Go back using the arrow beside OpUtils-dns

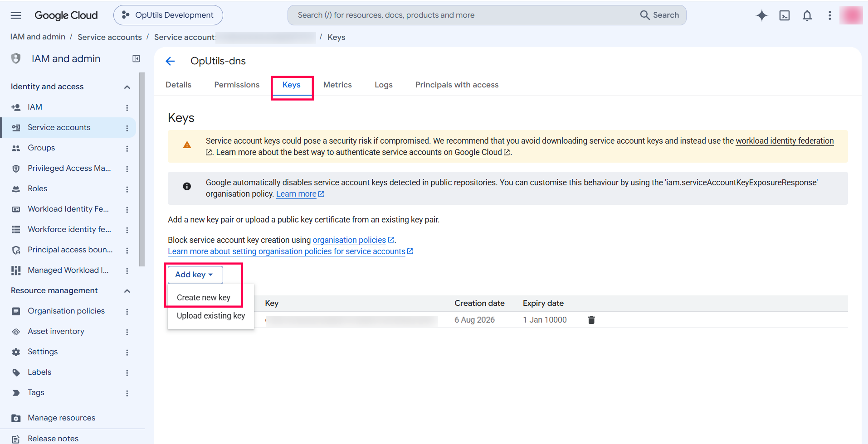point(171,61)
